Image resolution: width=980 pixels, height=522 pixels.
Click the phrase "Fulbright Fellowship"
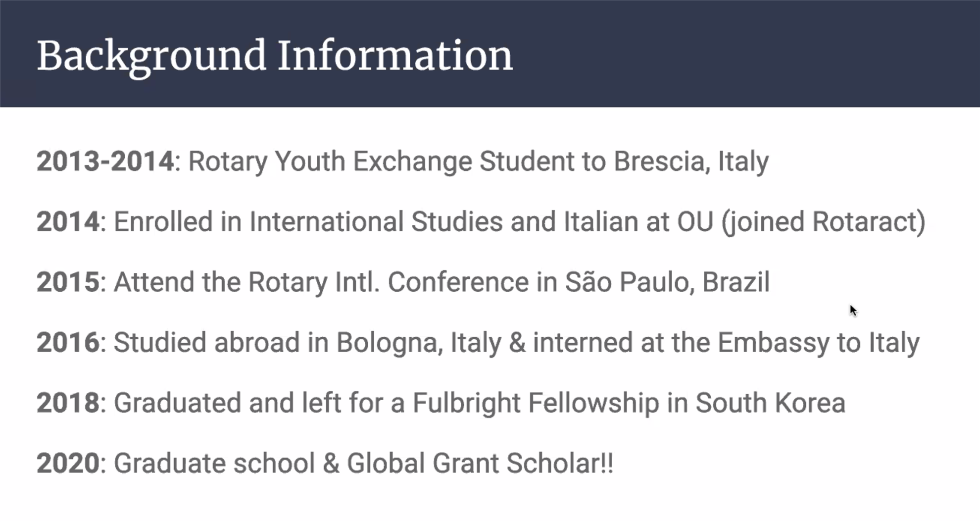point(536,403)
